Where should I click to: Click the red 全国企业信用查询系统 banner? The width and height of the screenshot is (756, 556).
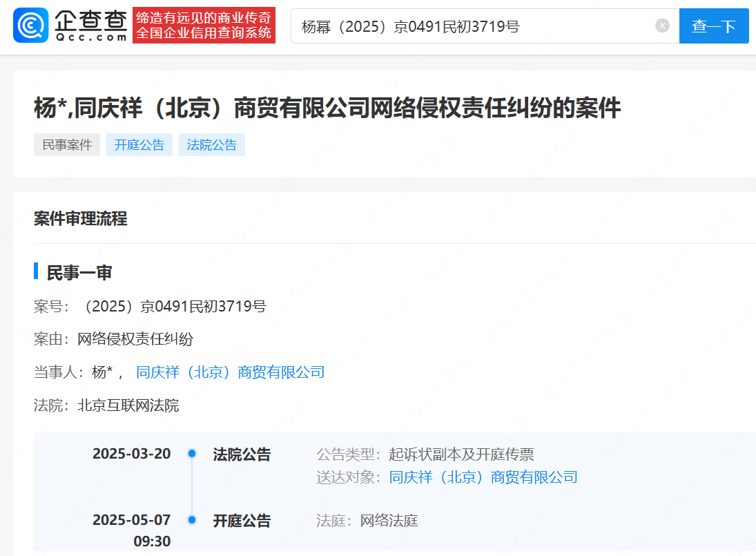(x=204, y=25)
